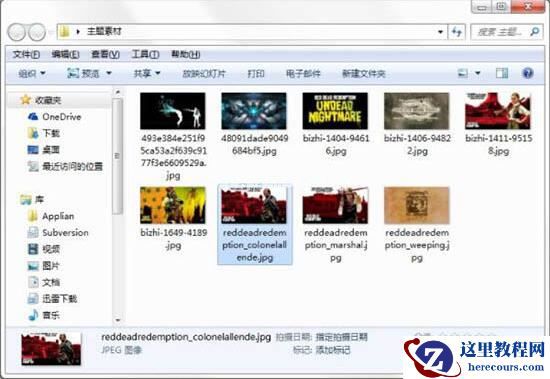Click 指定拍摄日期 in details pane
This screenshot has width=550, height=379.
341,337
